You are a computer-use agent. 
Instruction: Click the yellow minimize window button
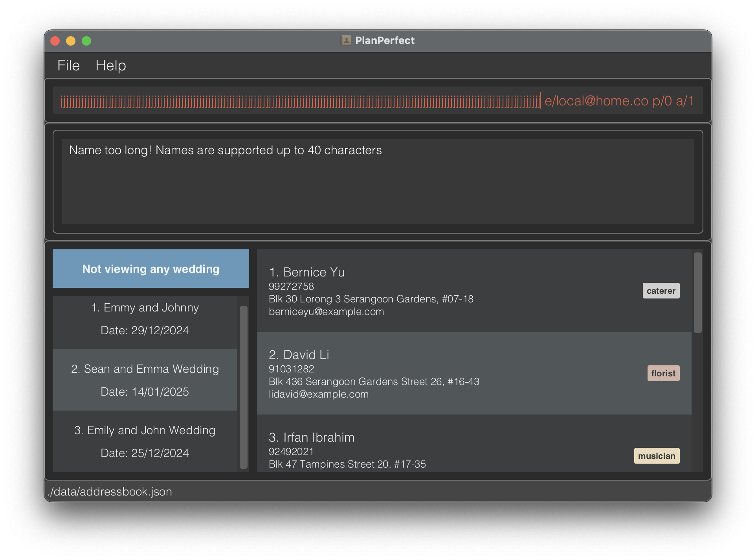[71, 41]
